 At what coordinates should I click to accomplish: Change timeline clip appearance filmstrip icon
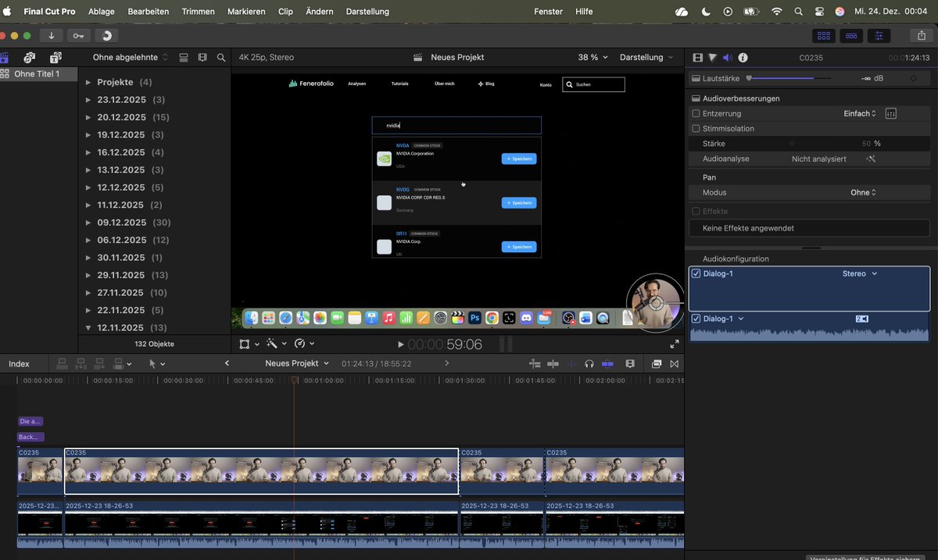point(630,364)
